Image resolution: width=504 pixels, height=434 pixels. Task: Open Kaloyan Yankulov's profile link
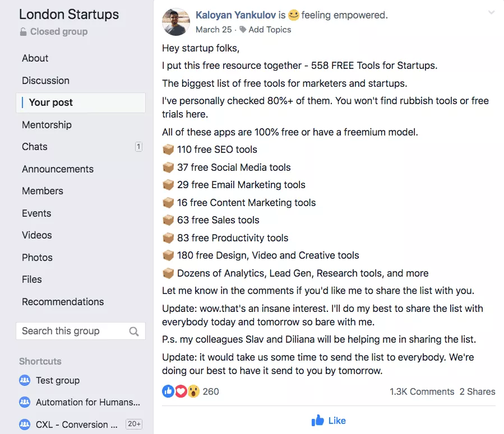click(x=235, y=15)
